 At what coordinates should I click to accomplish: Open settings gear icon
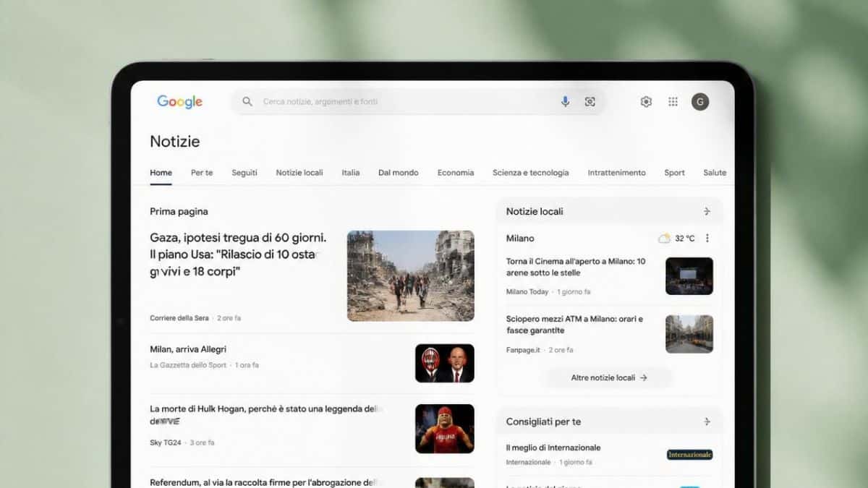pyautogui.click(x=646, y=102)
